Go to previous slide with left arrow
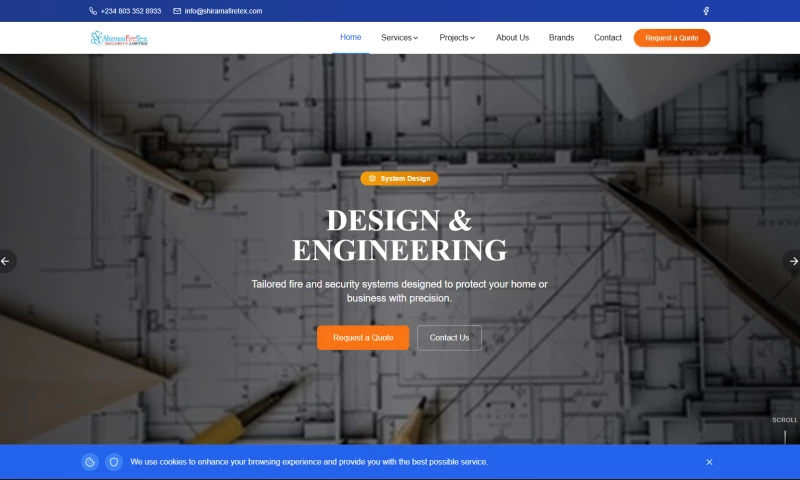 click(6, 261)
